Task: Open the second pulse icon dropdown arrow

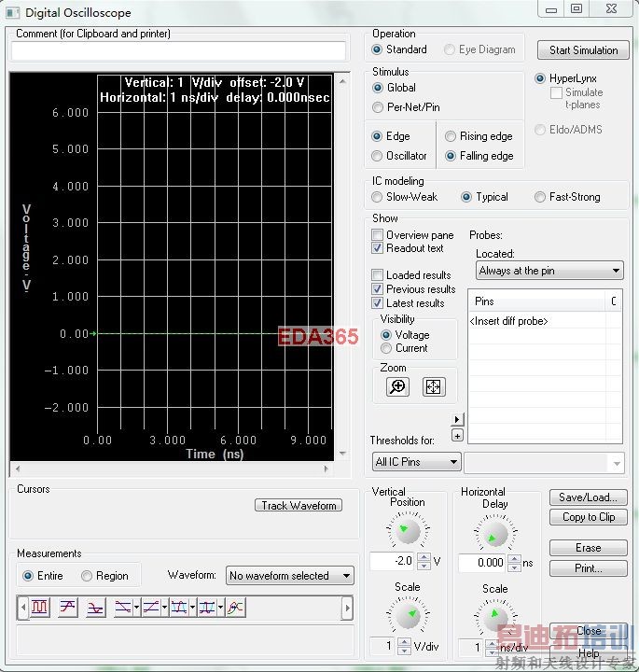Action: [x=220, y=607]
